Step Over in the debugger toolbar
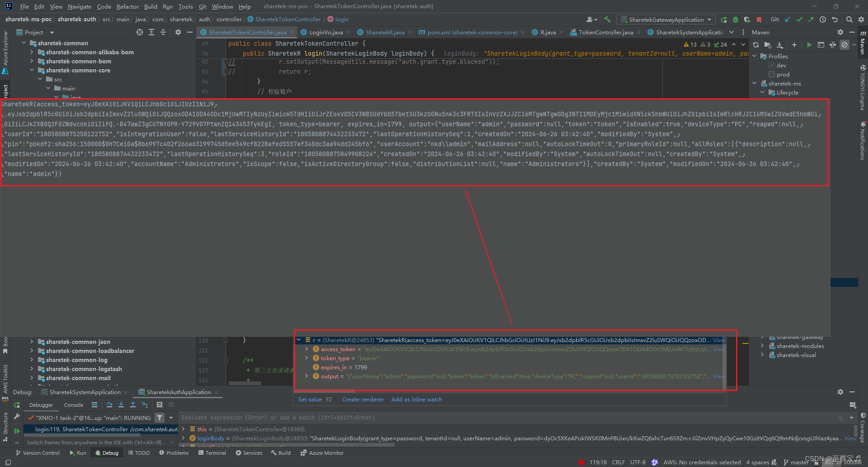 pyautogui.click(x=109, y=405)
